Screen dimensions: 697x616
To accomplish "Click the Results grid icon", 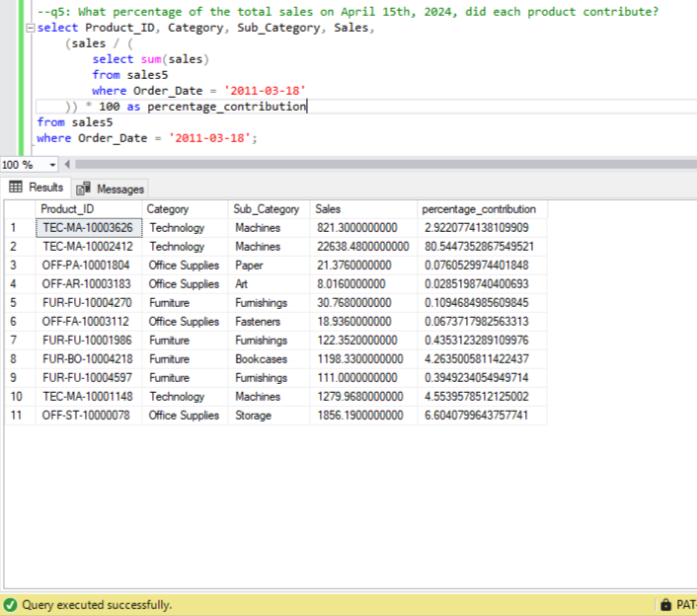I will (x=16, y=188).
